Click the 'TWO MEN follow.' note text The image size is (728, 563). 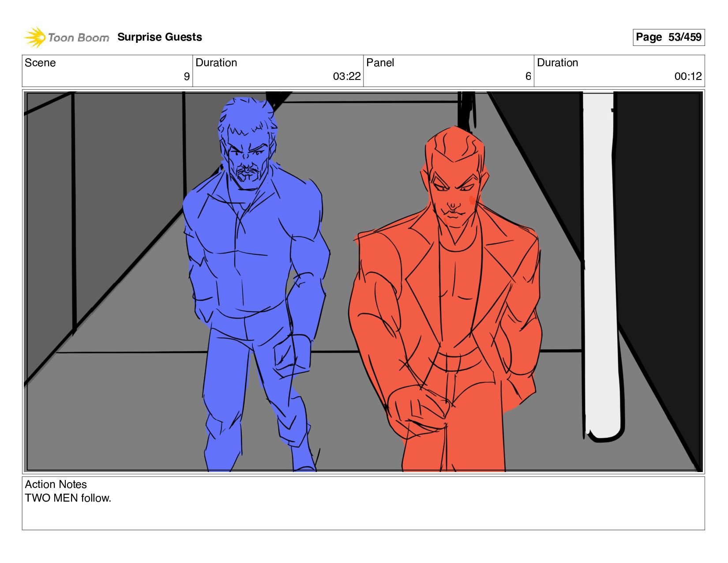tap(68, 498)
